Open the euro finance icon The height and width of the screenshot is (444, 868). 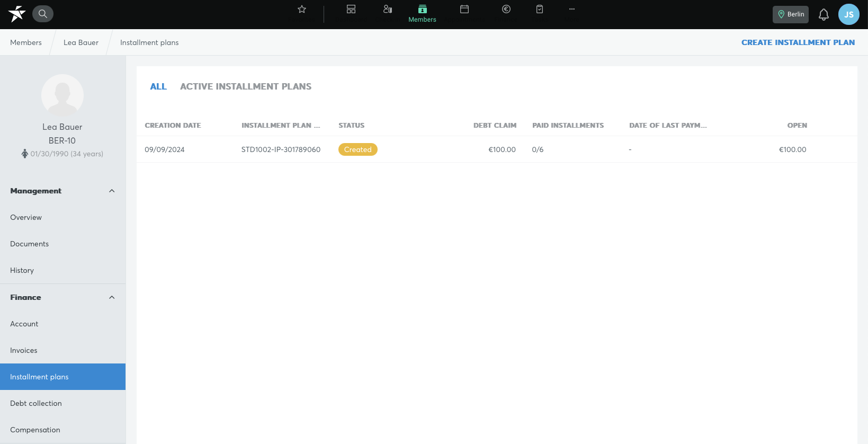pos(506,9)
